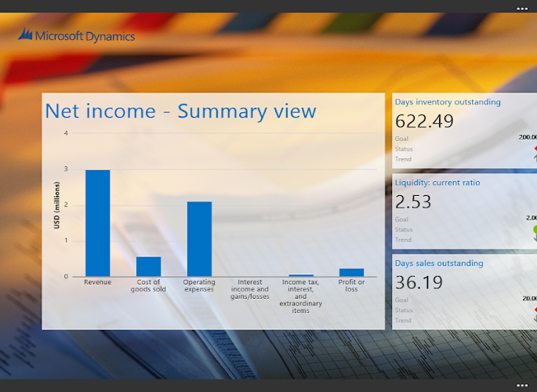Open the Days sales outstanding tile title
The width and height of the screenshot is (537, 392).
click(439, 263)
